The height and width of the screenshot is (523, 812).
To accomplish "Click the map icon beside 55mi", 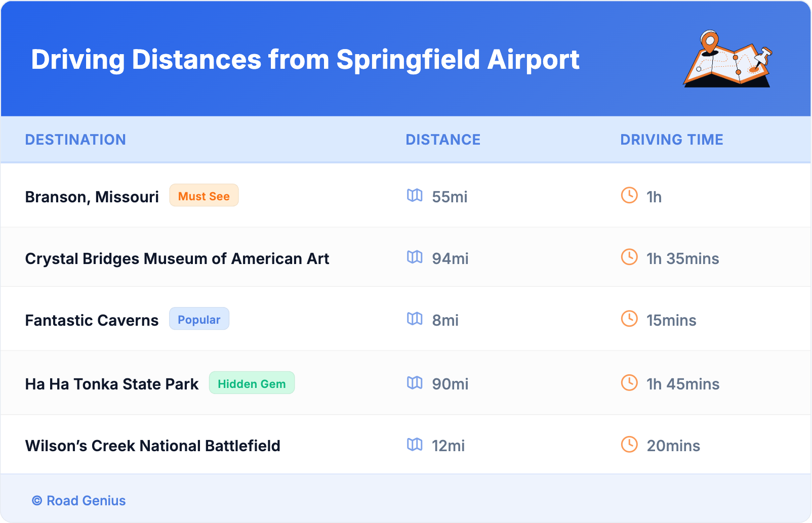I will click(415, 195).
